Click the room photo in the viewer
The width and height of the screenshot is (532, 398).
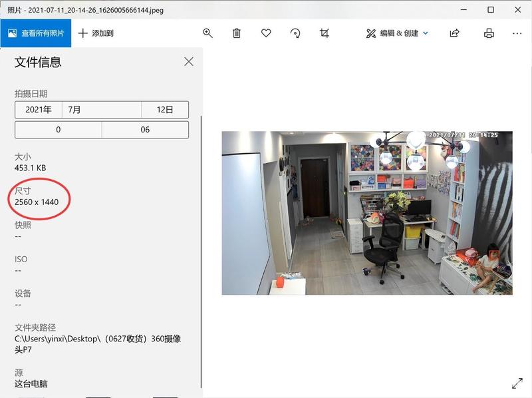(367, 213)
